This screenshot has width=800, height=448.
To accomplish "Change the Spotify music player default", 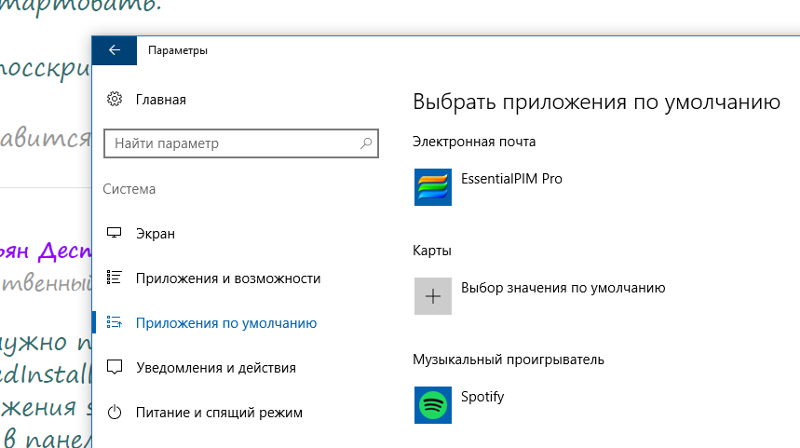I will point(482,397).
